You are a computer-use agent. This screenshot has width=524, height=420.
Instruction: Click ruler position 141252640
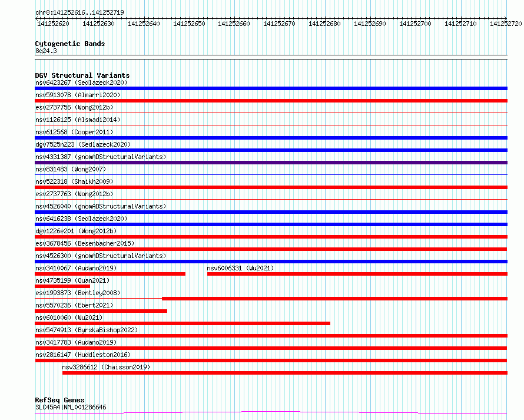pyautogui.click(x=144, y=24)
